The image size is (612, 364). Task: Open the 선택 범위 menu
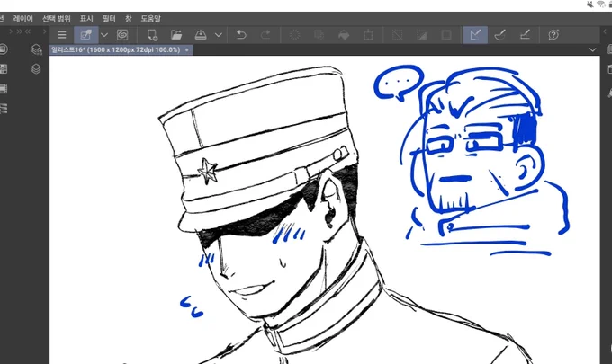(x=57, y=18)
